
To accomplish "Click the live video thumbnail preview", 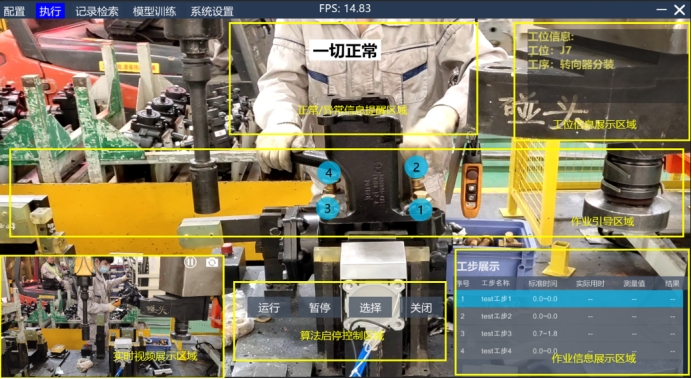I will pyautogui.click(x=112, y=316).
